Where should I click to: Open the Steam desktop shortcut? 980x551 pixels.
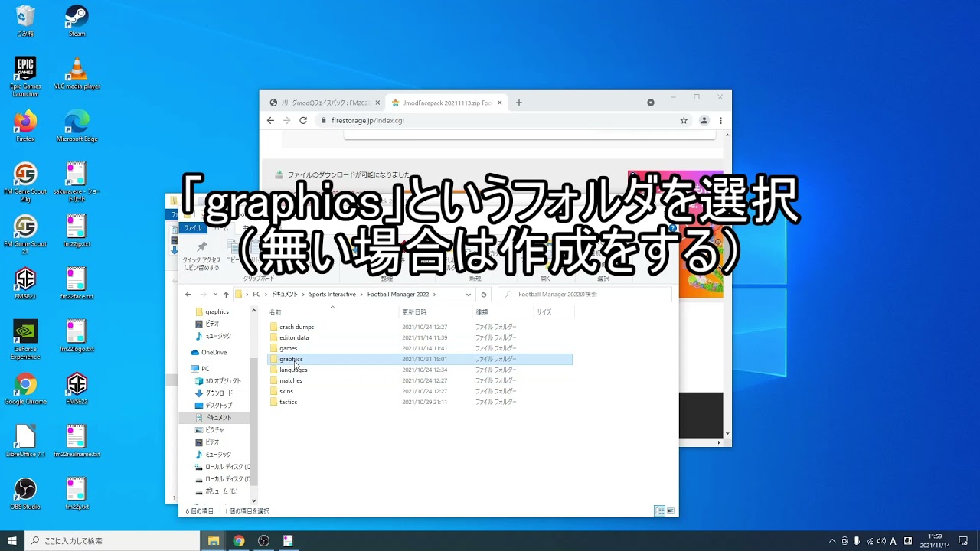pyautogui.click(x=77, y=21)
